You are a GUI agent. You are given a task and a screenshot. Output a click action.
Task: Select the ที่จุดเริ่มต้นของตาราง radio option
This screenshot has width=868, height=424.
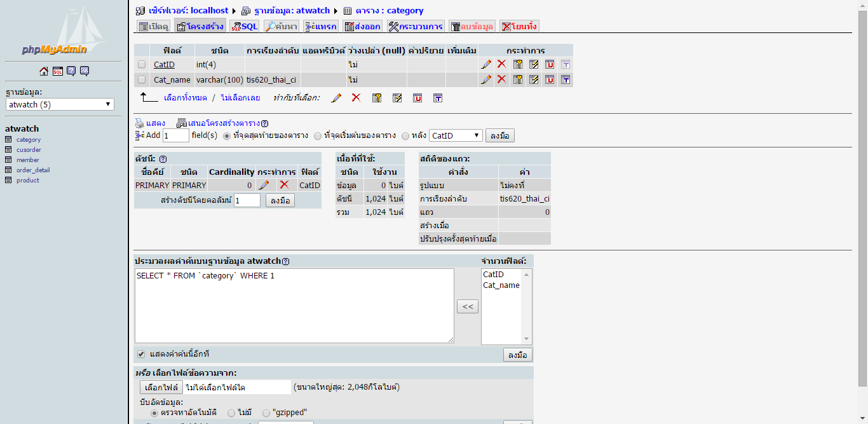tap(318, 135)
